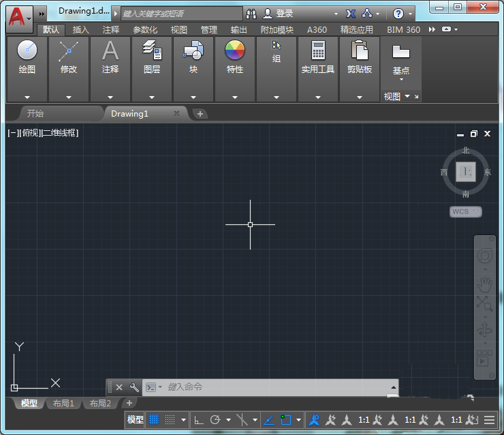Switch to the 插入 (Insert) ribbon tab
The image size is (504, 435).
click(x=80, y=30)
